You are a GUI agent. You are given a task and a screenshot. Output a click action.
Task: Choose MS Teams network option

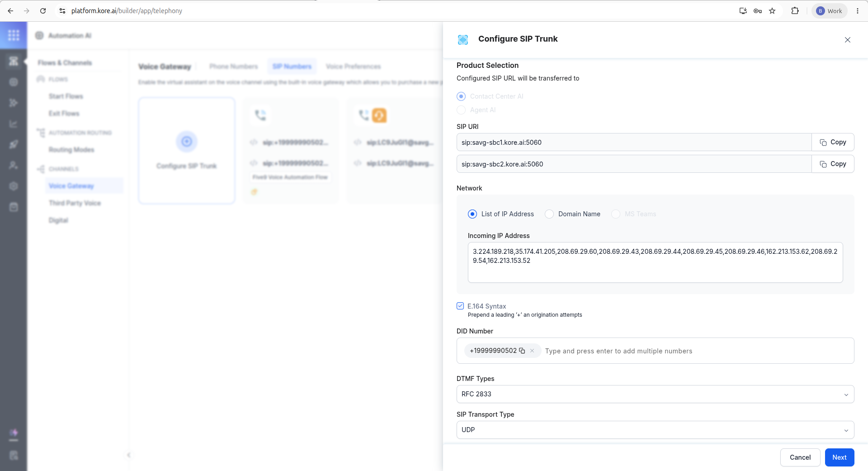pyautogui.click(x=616, y=214)
